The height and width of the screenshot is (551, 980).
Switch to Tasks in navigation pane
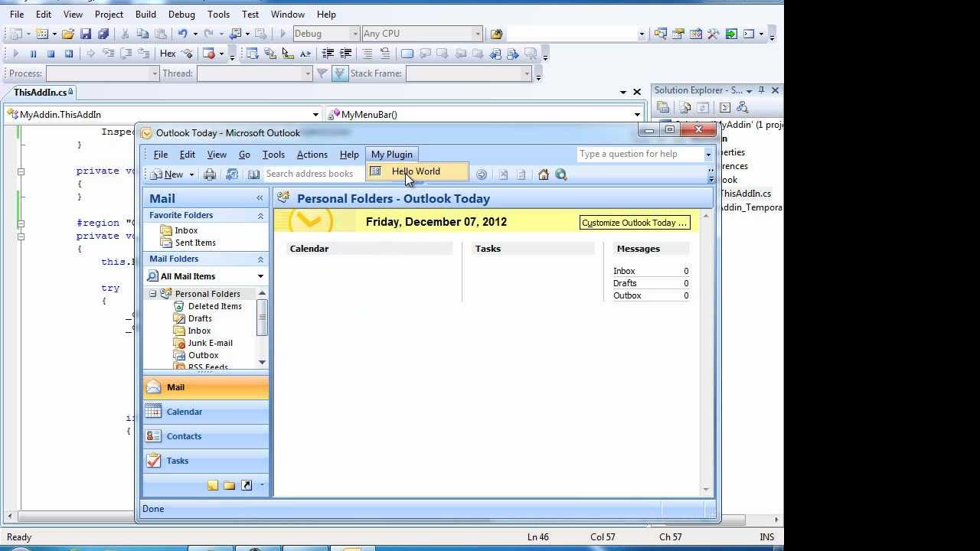[x=205, y=461]
